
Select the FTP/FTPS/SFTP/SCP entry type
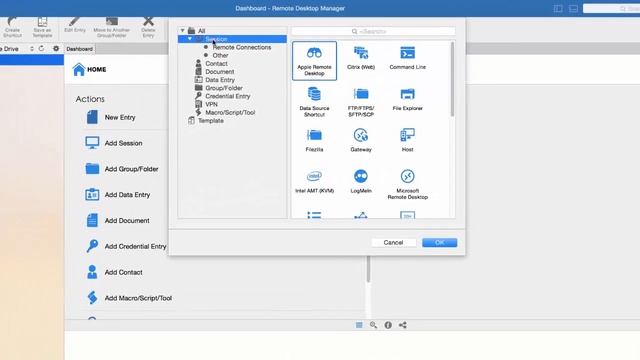click(x=361, y=102)
